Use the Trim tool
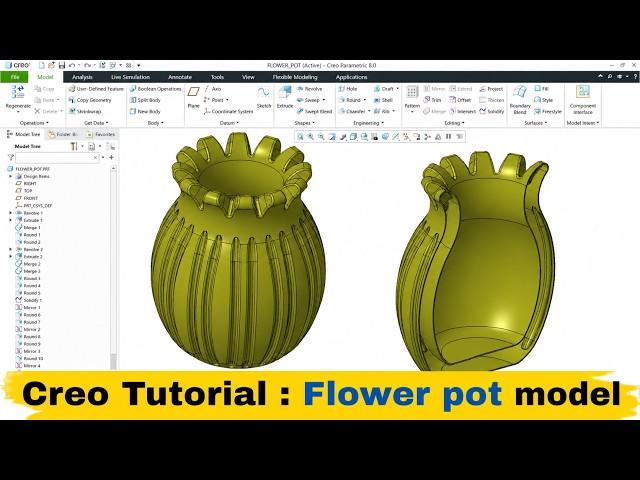 [x=432, y=100]
